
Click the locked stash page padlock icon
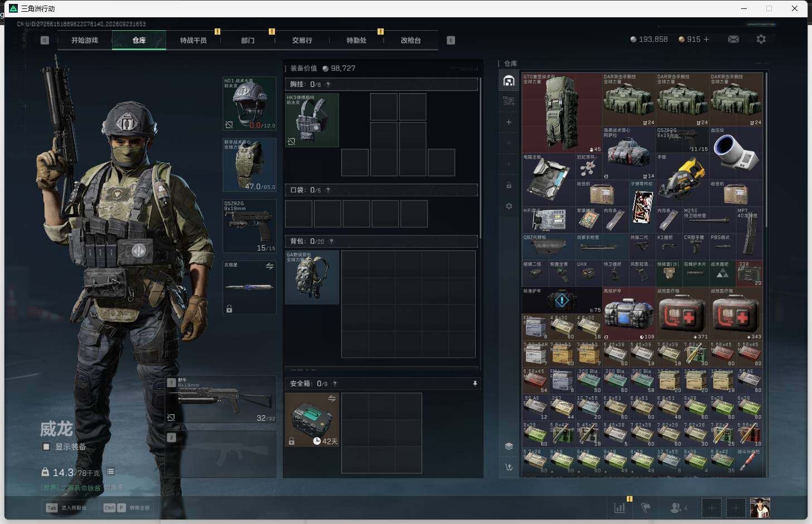pyautogui.click(x=509, y=185)
